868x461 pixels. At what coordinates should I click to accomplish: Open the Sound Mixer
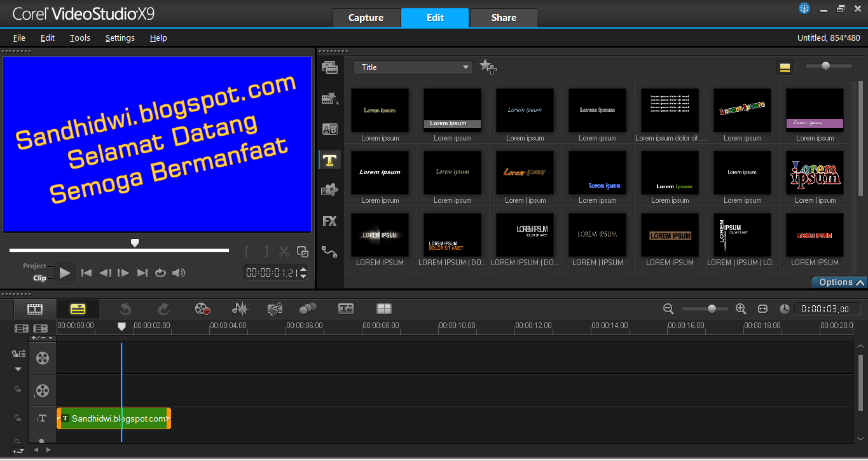[240, 308]
